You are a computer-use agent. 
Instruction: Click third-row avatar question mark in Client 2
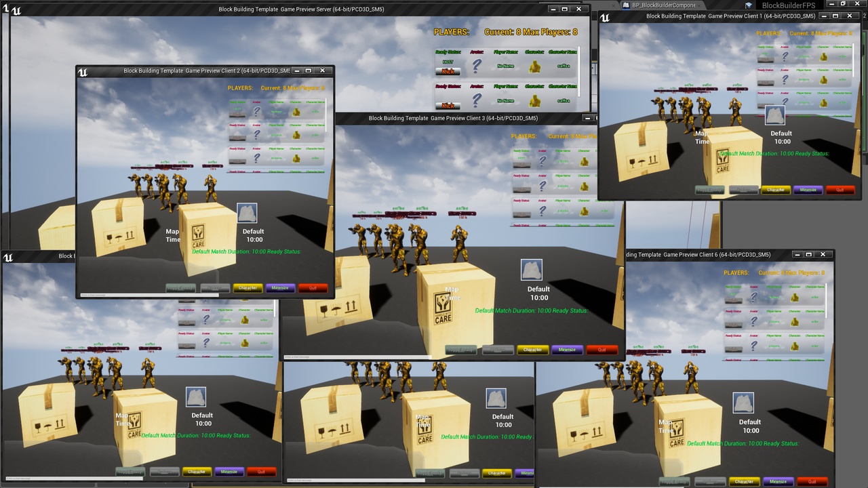257,158
